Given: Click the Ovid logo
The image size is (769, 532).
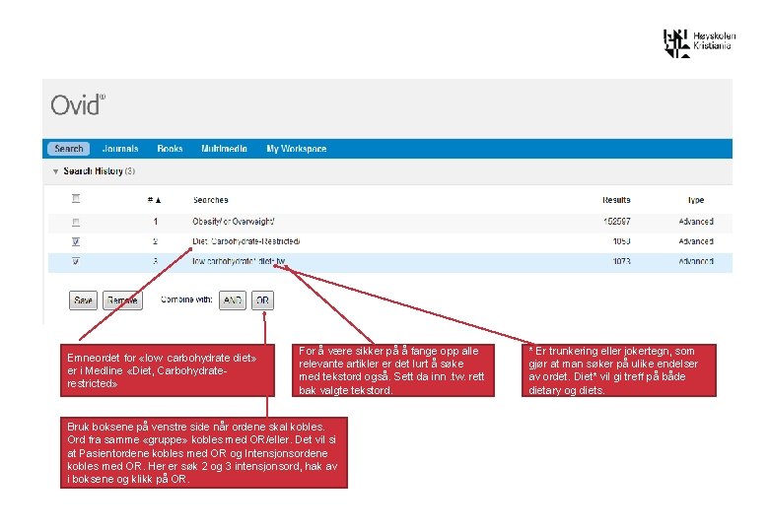Looking at the screenshot, I should click(x=78, y=104).
